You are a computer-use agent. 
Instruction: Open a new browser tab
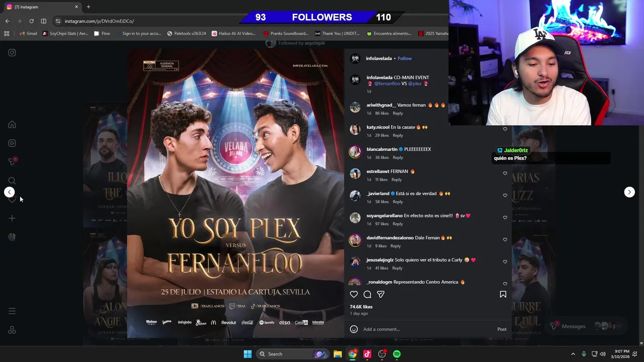click(89, 7)
